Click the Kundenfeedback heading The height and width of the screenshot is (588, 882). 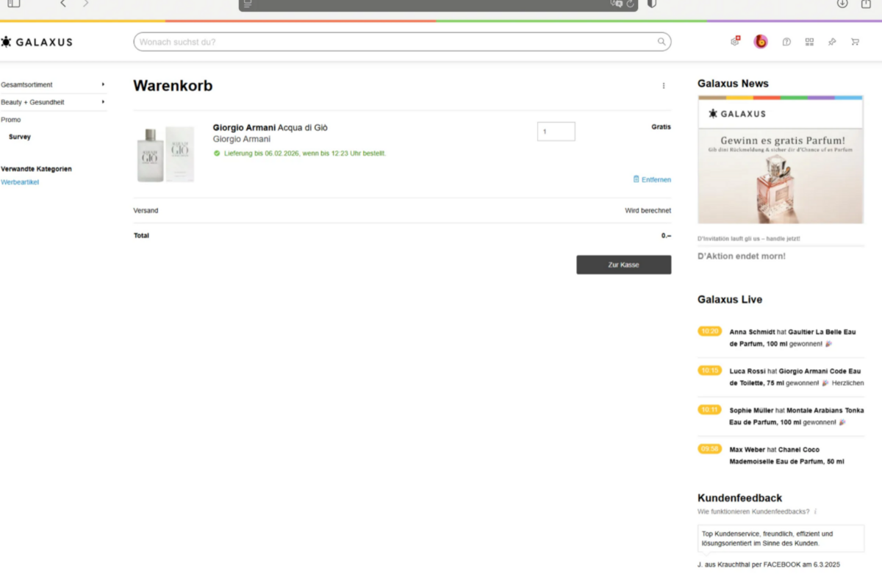tap(739, 498)
